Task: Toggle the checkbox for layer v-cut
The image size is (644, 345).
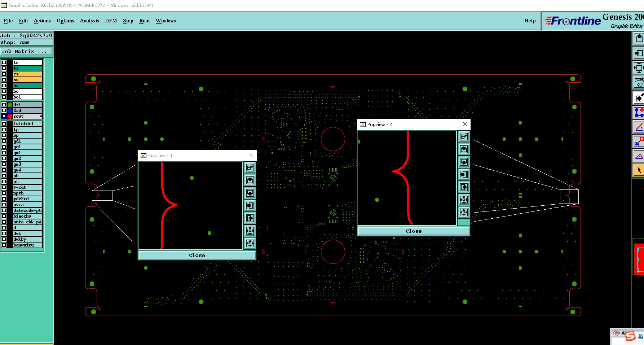Action: click(4, 187)
